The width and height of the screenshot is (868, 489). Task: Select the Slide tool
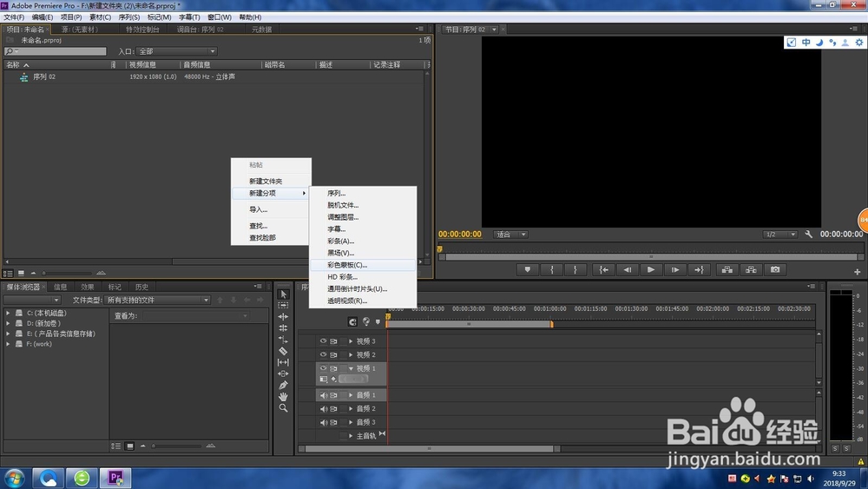tap(284, 373)
